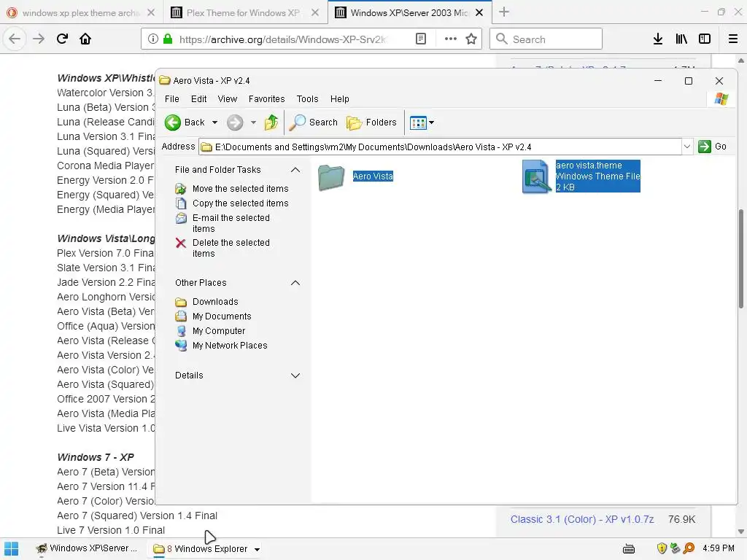Open browser library icon
747x560 pixels.
pos(681,39)
